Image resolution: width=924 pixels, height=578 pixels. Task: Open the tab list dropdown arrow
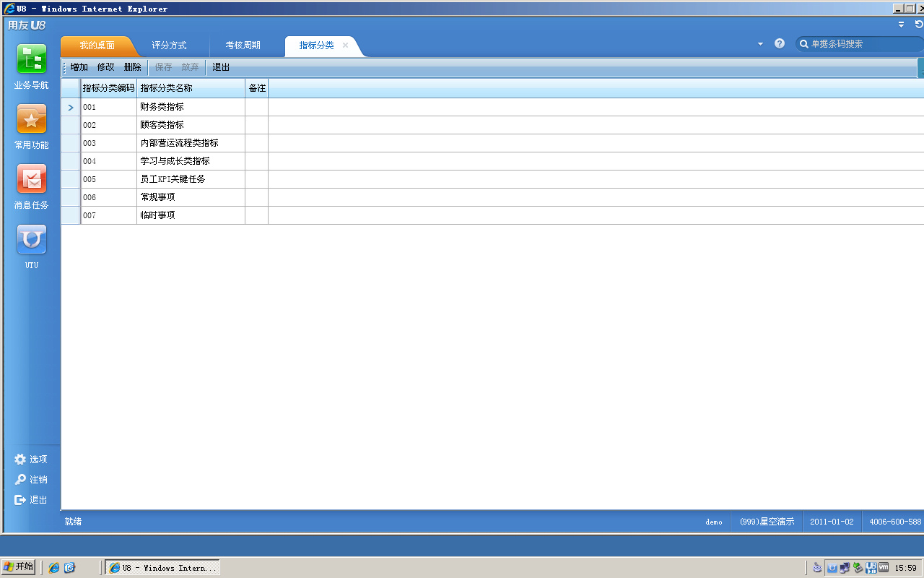(x=760, y=44)
